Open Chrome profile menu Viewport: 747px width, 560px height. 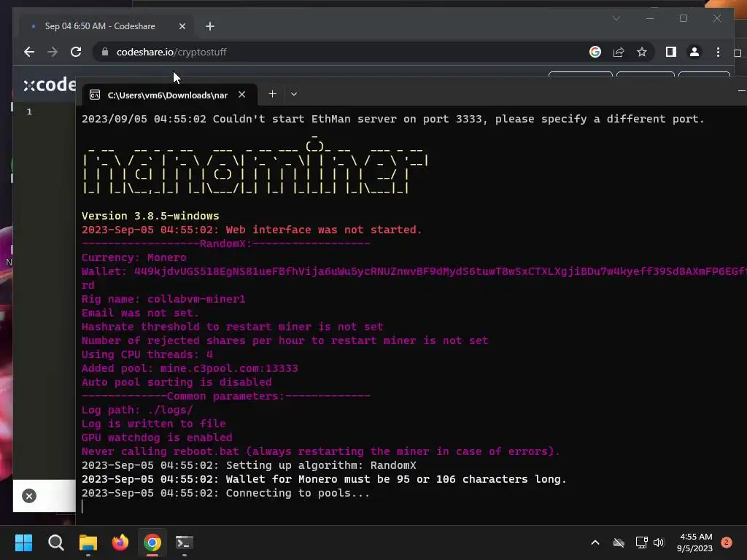[694, 52]
